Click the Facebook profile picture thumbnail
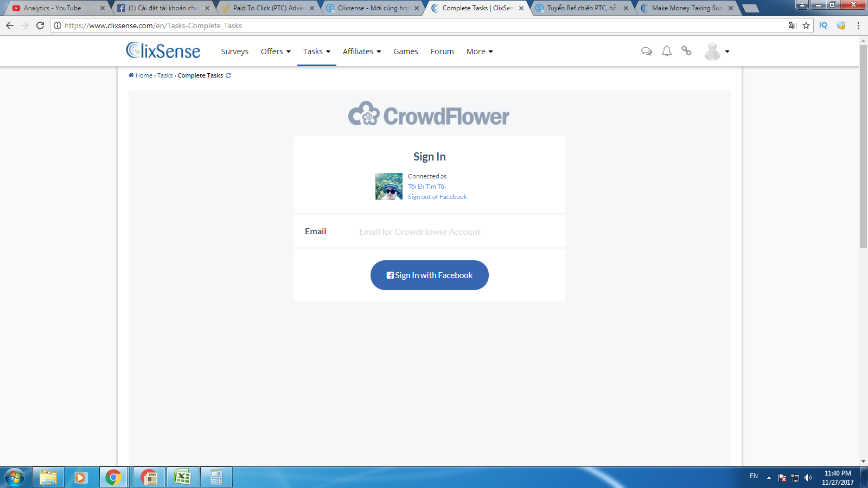This screenshot has width=868, height=488. 389,187
